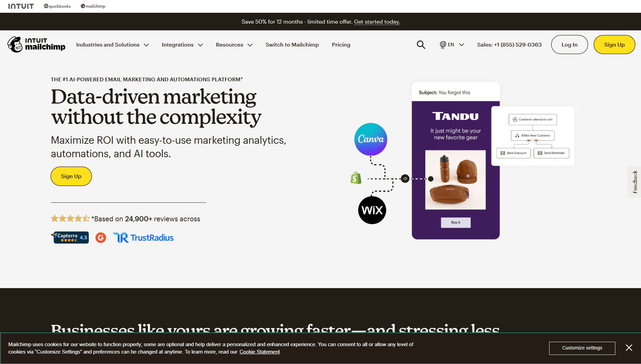Image resolution: width=641 pixels, height=364 pixels.
Task: Click the Wix integration logo
Action: pyautogui.click(x=372, y=210)
